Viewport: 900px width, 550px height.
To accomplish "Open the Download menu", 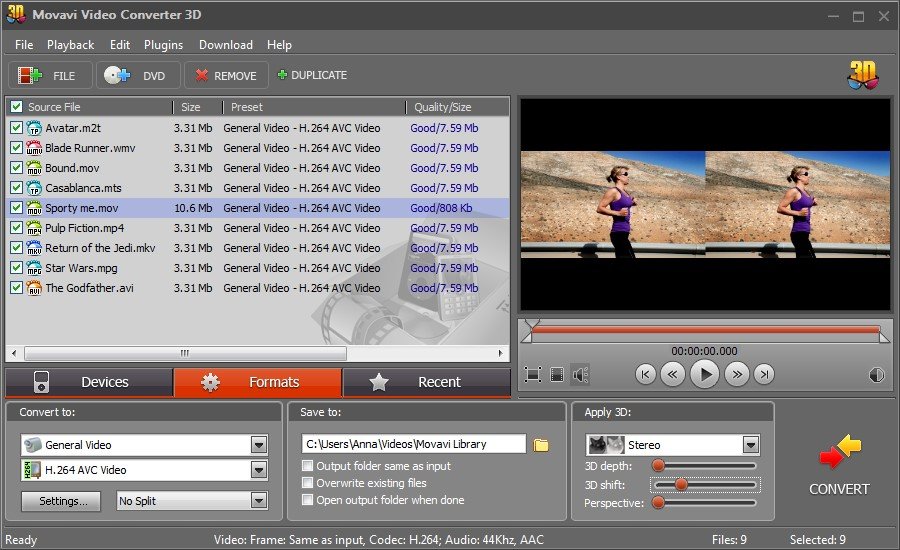I will pos(226,45).
